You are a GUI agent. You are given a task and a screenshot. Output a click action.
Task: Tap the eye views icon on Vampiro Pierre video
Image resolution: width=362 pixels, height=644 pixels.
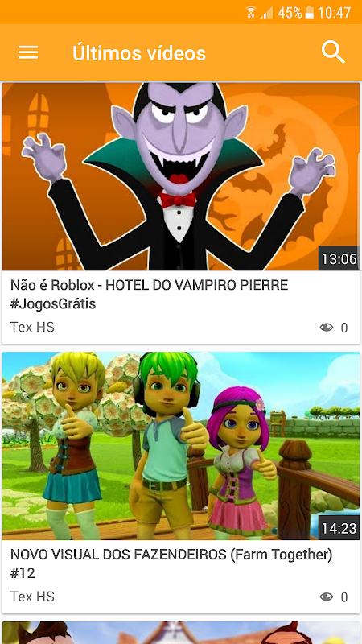point(327,328)
